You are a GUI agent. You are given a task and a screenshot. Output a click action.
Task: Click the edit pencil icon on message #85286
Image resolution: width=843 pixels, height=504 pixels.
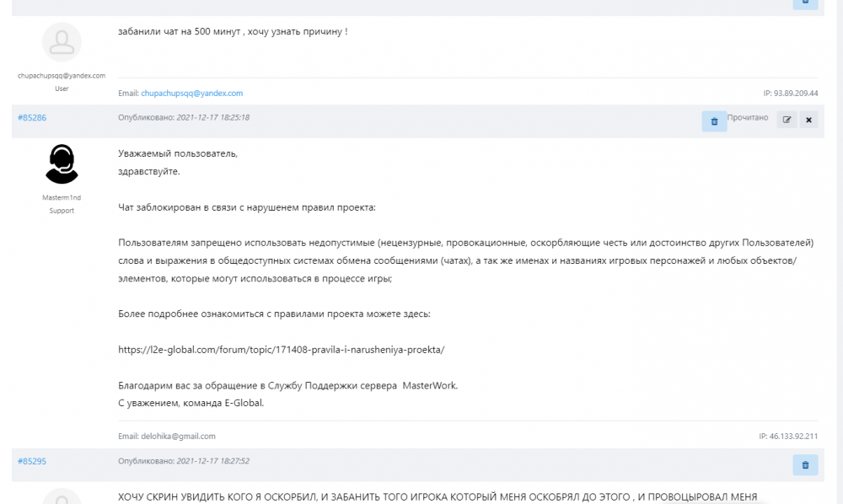pyautogui.click(x=787, y=120)
